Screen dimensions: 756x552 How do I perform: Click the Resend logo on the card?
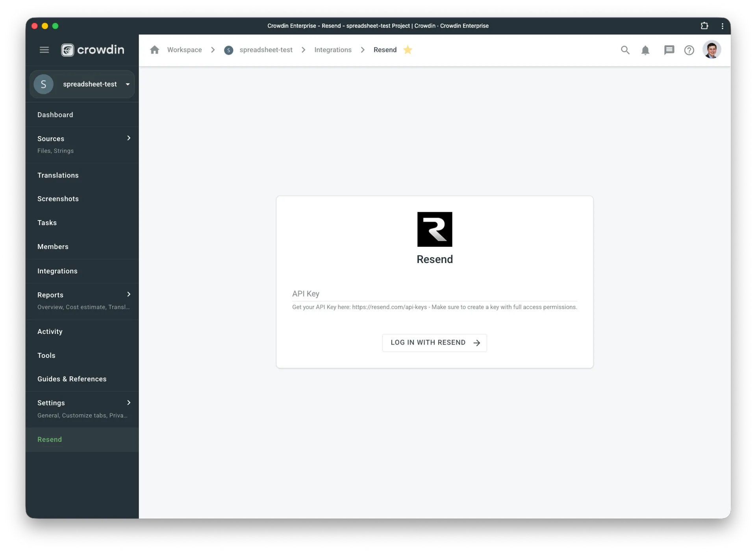coord(435,229)
